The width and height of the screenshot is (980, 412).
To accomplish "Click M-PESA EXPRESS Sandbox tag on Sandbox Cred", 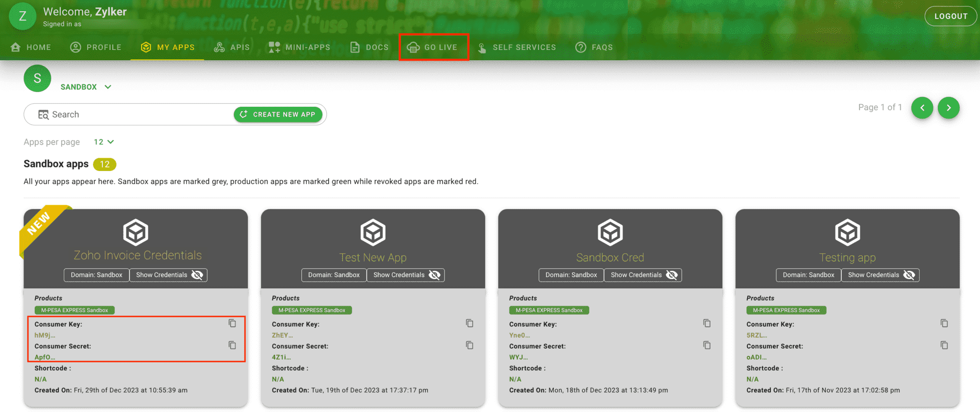I will click(x=549, y=310).
